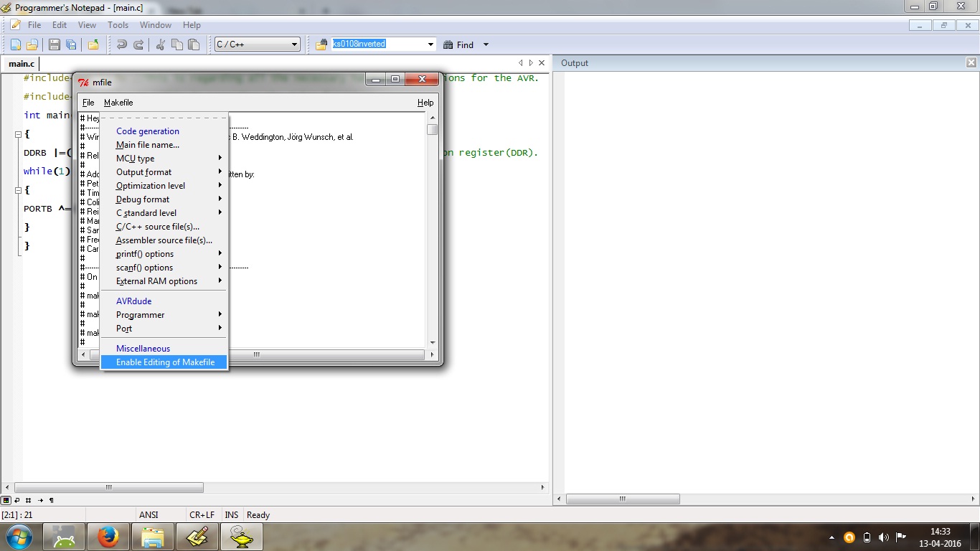Save all open files
The image size is (980, 551).
point(70,44)
